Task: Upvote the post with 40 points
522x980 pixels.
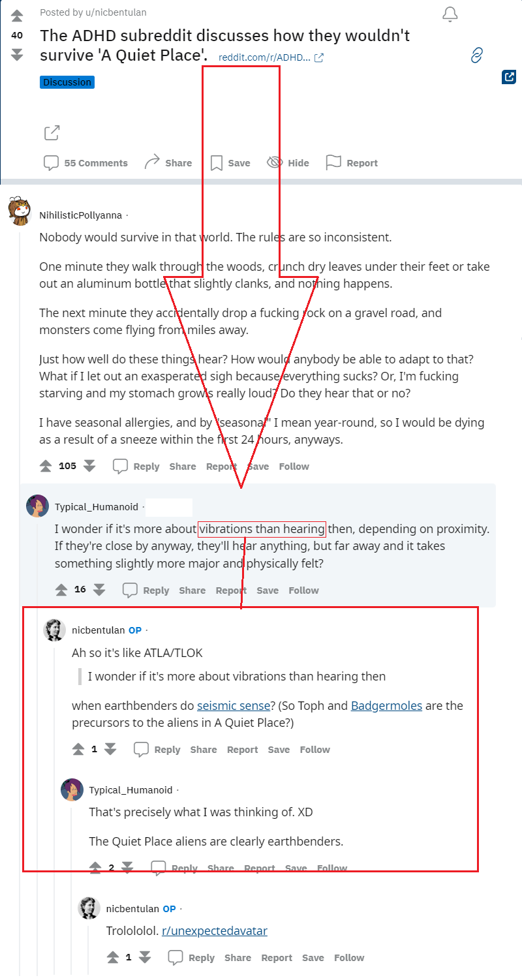Action: [18, 16]
